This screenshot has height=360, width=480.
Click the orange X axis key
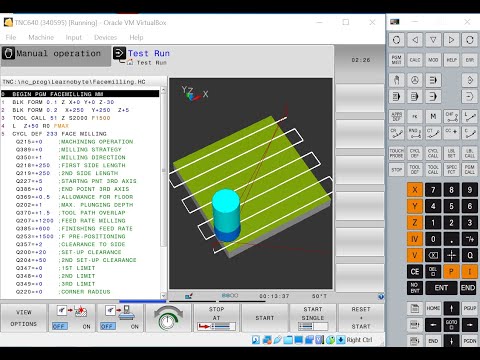coord(415,190)
